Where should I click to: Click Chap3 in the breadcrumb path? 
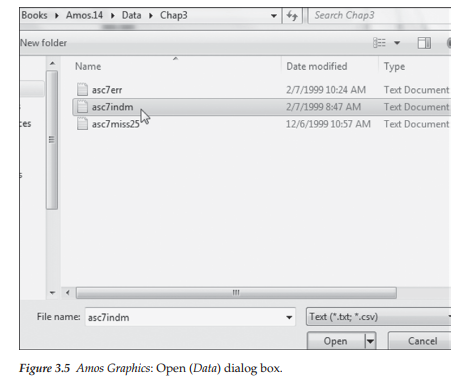[174, 15]
